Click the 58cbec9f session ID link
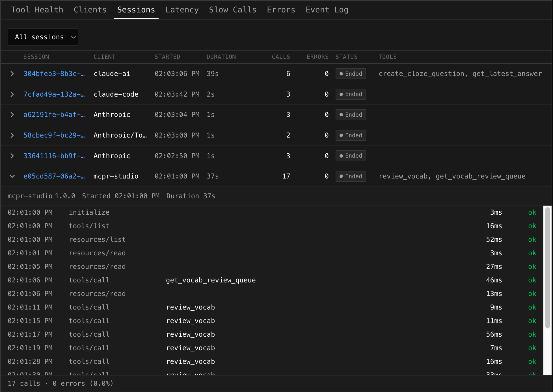553x392 pixels. click(54, 135)
